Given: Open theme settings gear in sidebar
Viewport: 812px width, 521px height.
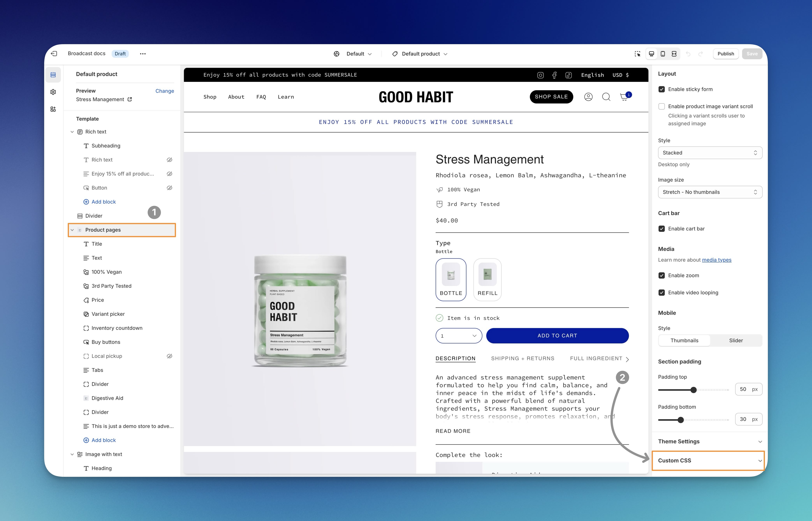Looking at the screenshot, I should 53,92.
